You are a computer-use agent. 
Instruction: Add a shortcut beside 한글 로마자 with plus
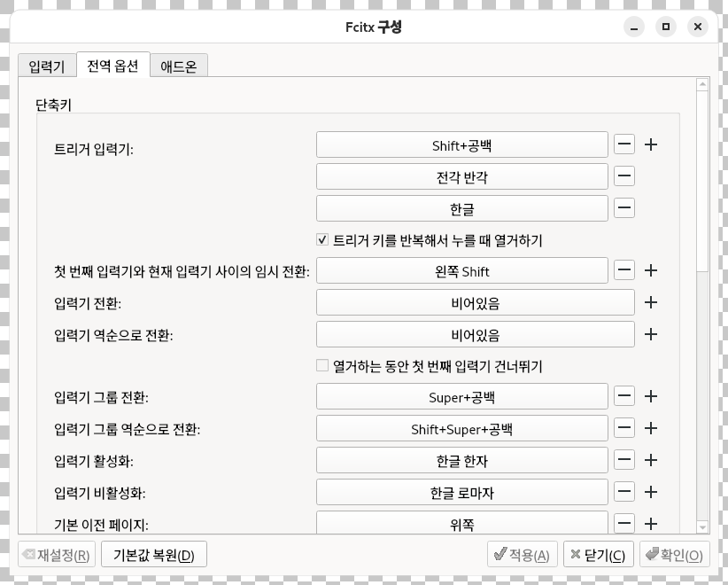point(651,492)
